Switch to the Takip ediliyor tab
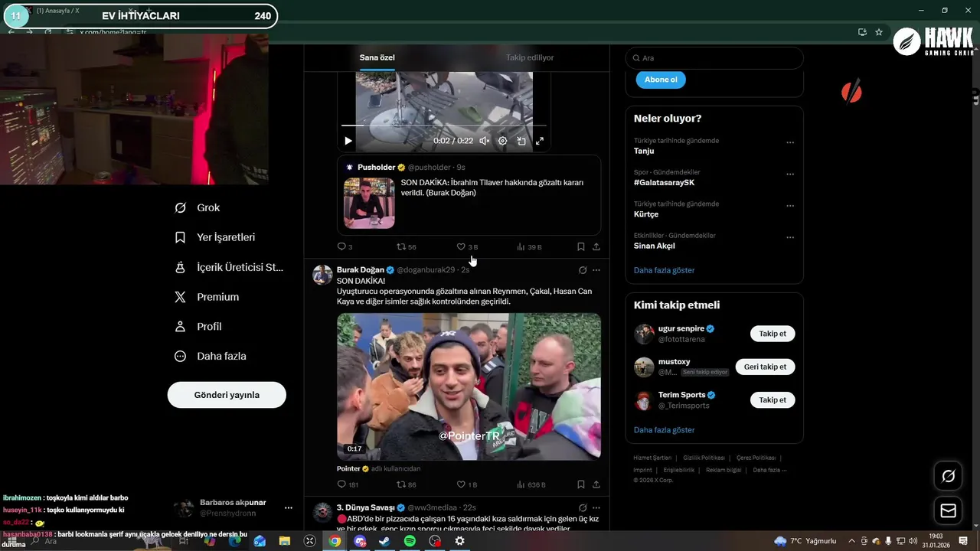Viewport: 980px width, 551px height. pyautogui.click(x=530, y=57)
